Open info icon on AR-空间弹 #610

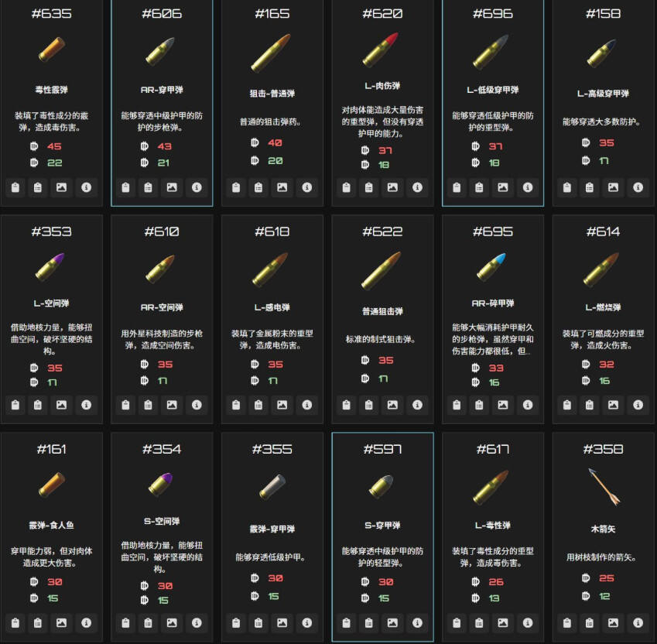[197, 405]
